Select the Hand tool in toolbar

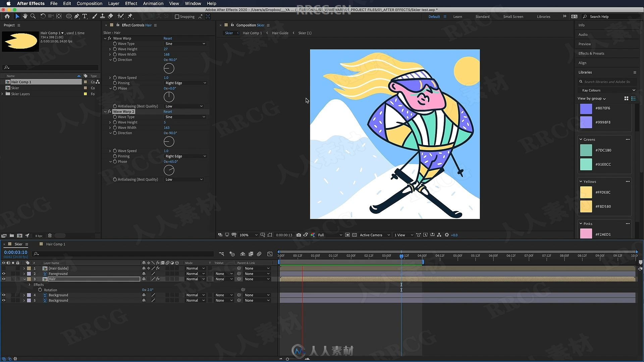(x=25, y=16)
